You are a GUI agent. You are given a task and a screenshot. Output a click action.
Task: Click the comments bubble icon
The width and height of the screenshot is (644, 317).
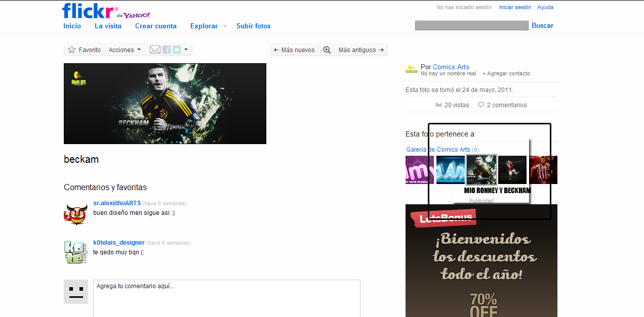481,105
